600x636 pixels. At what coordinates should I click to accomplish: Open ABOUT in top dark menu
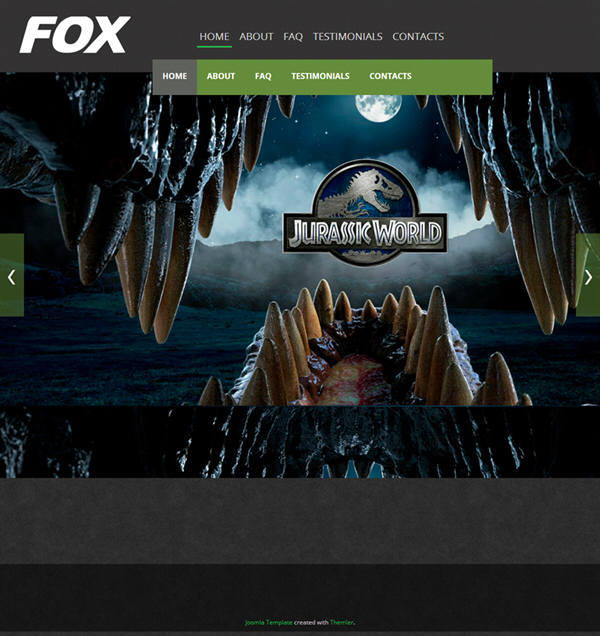pyautogui.click(x=256, y=37)
